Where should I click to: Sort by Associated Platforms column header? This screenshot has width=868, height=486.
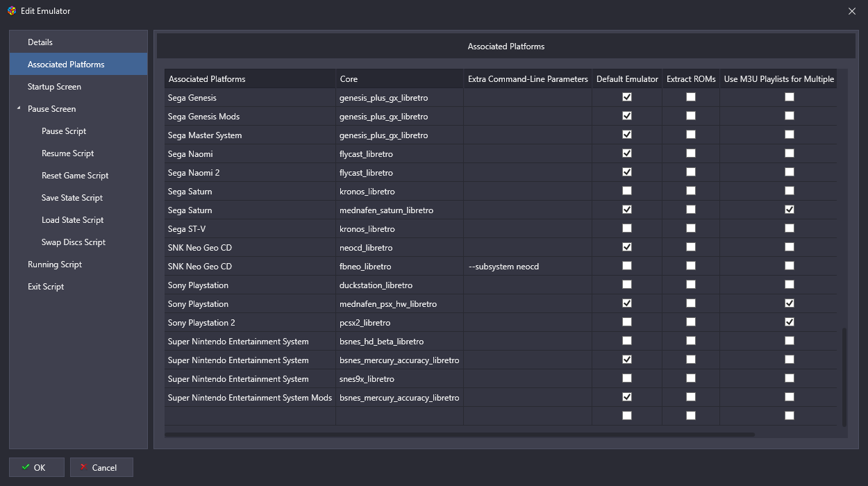click(250, 78)
